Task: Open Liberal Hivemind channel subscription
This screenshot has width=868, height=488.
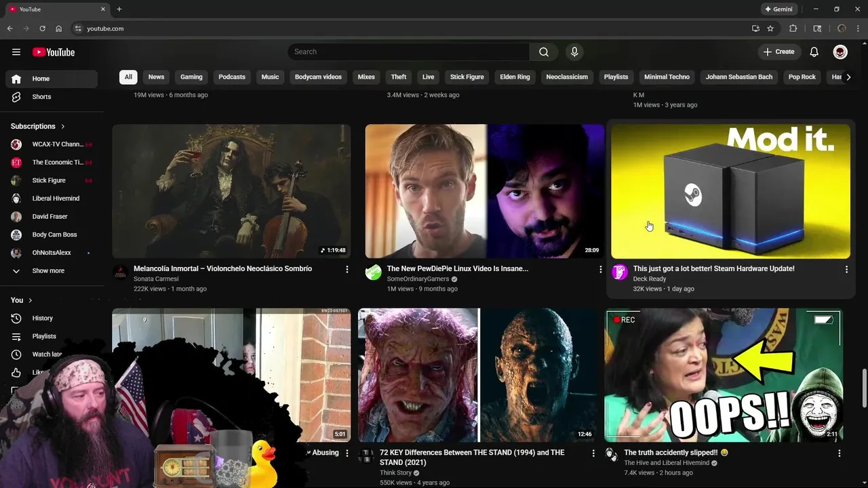Action: [x=52, y=199]
